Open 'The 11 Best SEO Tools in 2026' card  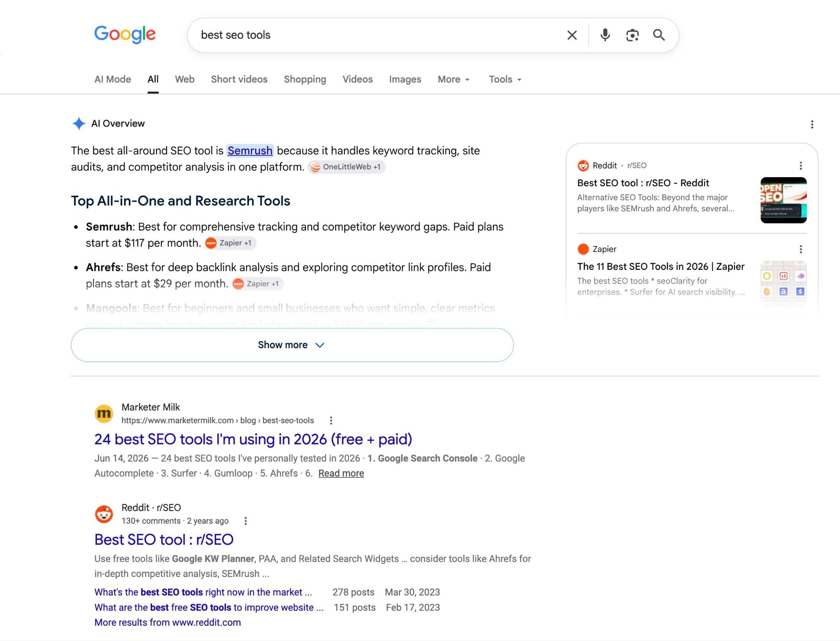pos(661,267)
